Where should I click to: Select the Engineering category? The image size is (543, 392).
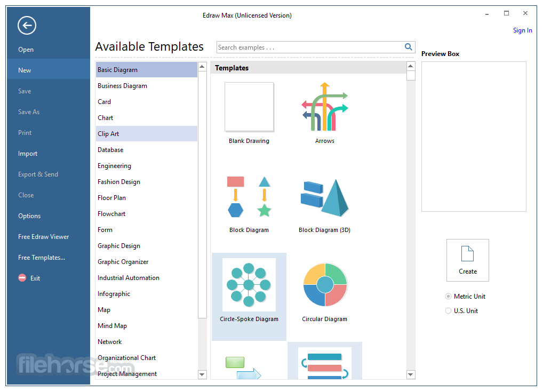147,165
